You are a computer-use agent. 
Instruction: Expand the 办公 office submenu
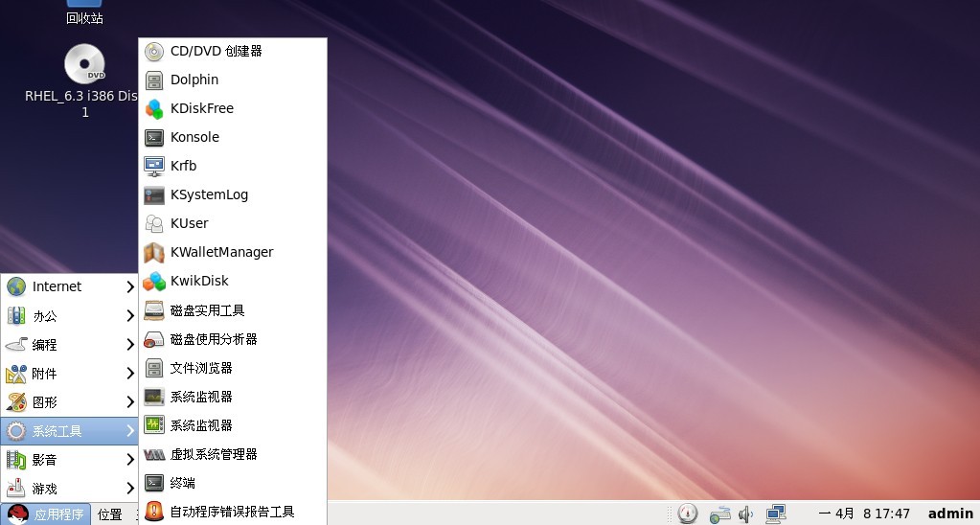[69, 315]
